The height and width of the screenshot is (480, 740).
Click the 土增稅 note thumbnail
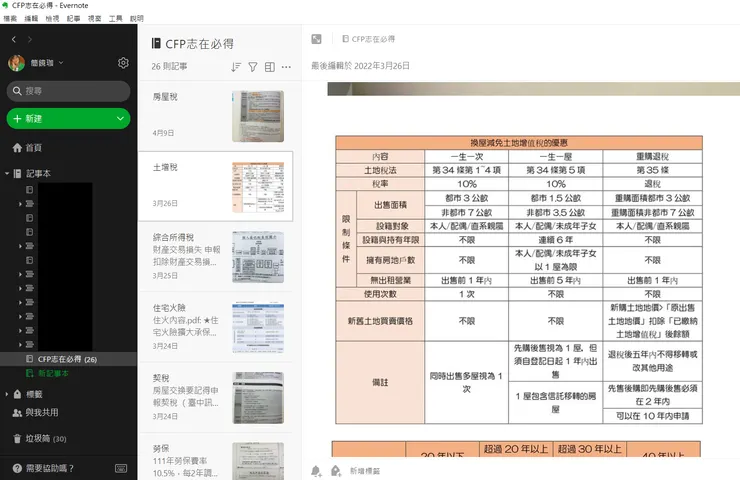coord(258,186)
